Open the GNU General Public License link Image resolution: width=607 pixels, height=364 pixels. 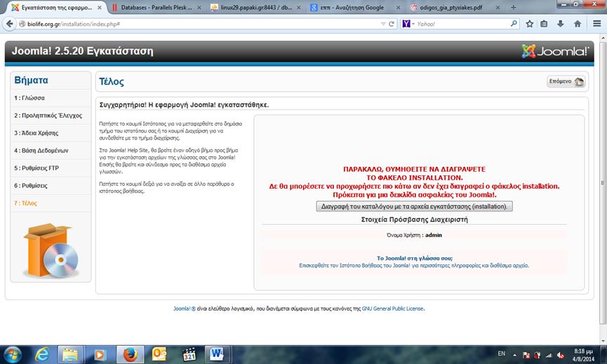pyautogui.click(x=392, y=309)
